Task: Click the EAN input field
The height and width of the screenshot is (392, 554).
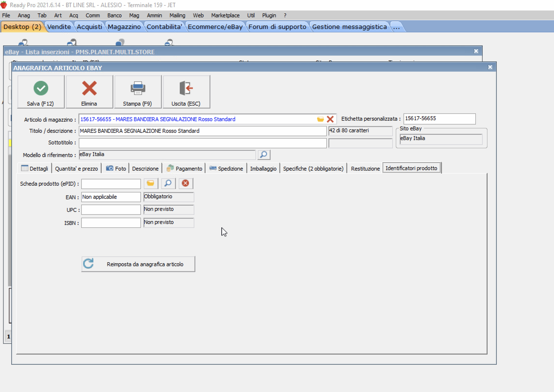Action: pos(111,197)
